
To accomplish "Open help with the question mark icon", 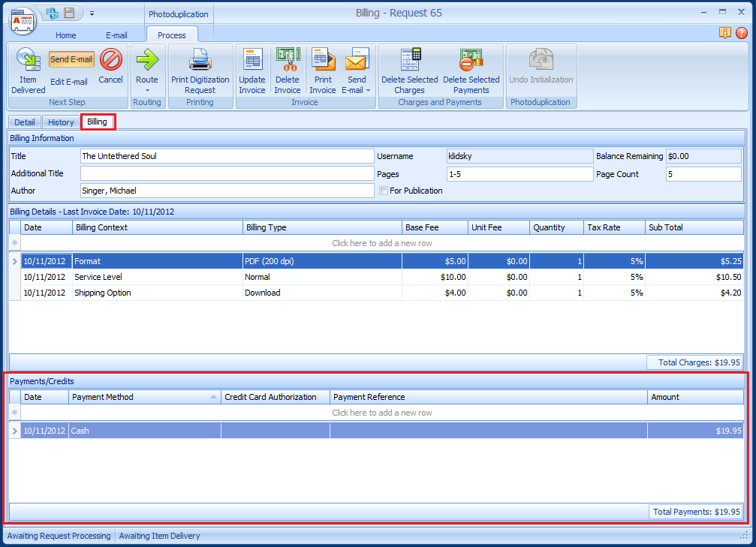I will click(x=742, y=33).
